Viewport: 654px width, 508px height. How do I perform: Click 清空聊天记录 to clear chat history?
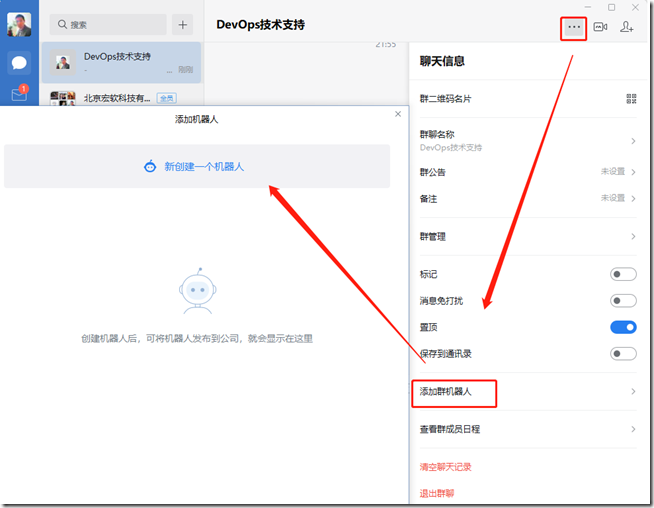445,467
